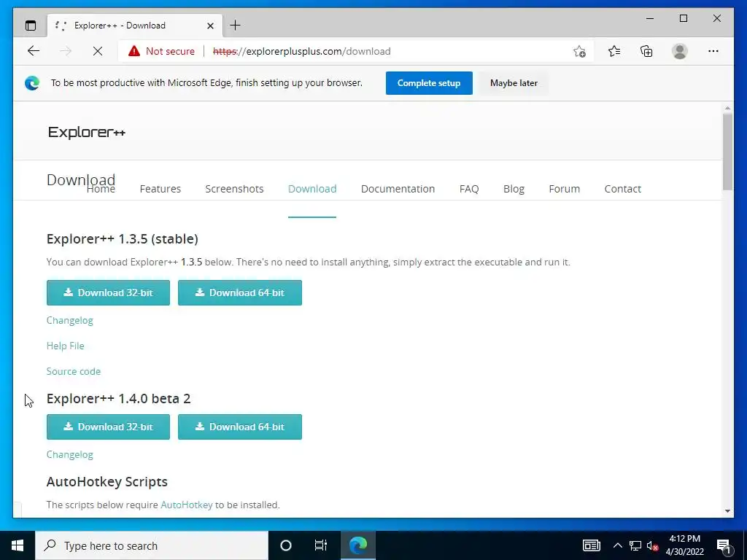
Task: Open the profile avatar menu
Action: pos(680,51)
